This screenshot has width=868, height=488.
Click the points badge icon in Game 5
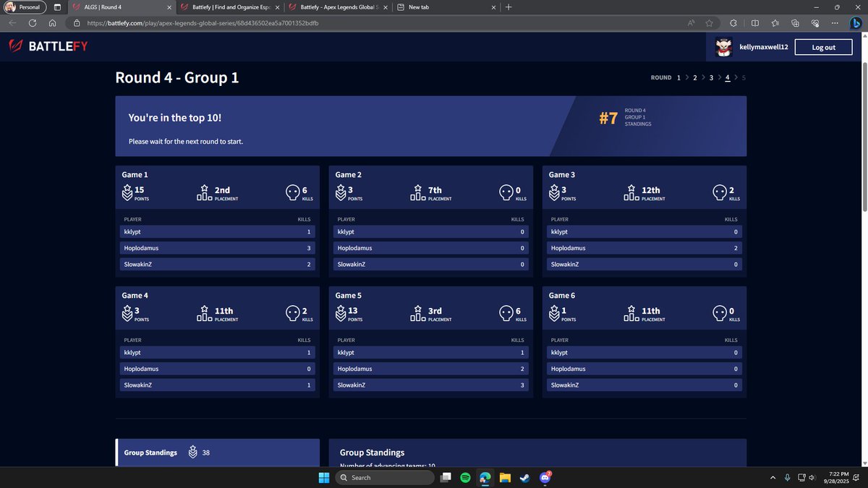pos(341,314)
